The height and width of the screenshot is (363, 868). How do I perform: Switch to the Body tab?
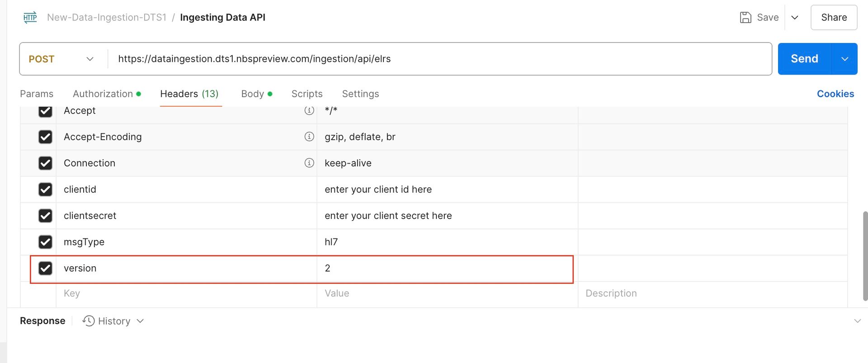coord(256,94)
